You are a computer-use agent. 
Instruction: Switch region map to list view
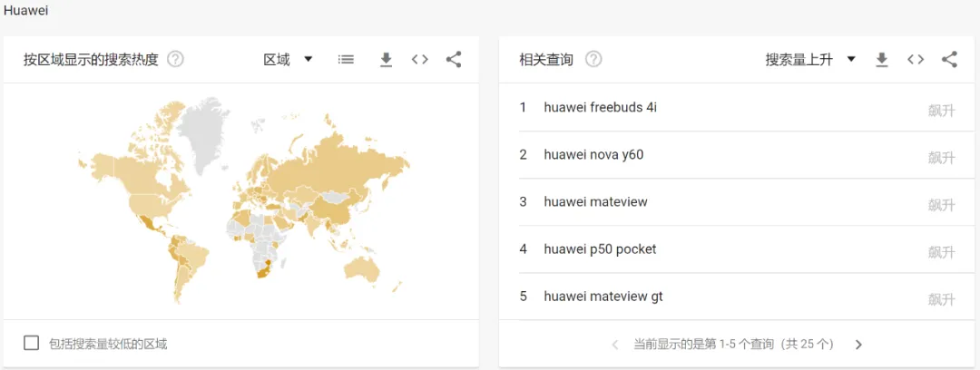[346, 60]
